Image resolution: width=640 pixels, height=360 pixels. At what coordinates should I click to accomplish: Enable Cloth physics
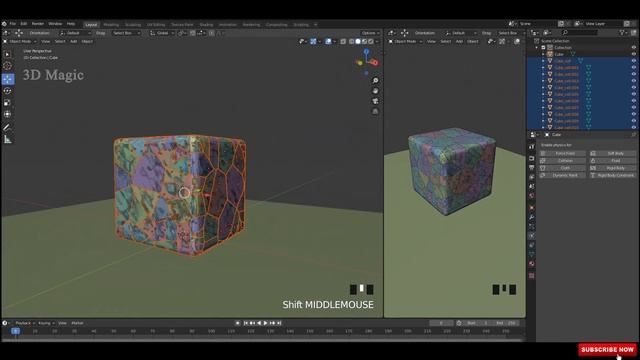coord(562,168)
